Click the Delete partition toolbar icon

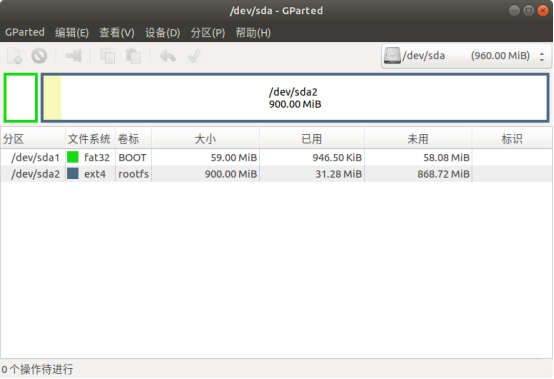coord(39,56)
